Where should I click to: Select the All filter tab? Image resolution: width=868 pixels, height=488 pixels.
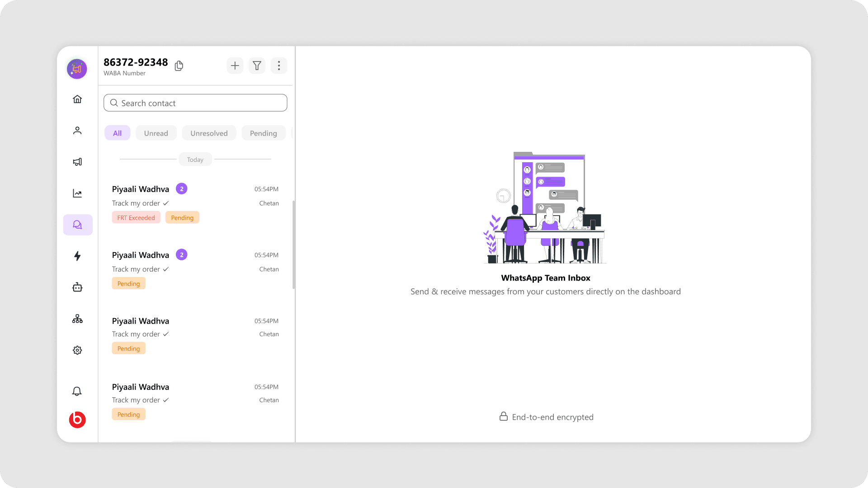118,133
